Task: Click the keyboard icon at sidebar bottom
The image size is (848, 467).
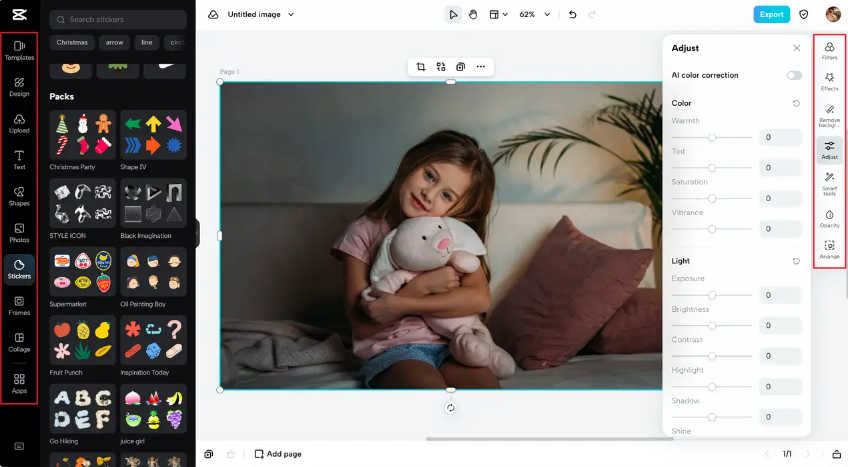Action: pos(19,446)
